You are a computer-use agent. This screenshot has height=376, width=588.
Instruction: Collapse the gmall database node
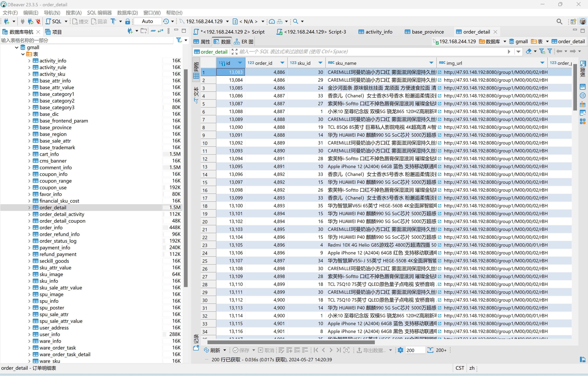tap(17, 48)
